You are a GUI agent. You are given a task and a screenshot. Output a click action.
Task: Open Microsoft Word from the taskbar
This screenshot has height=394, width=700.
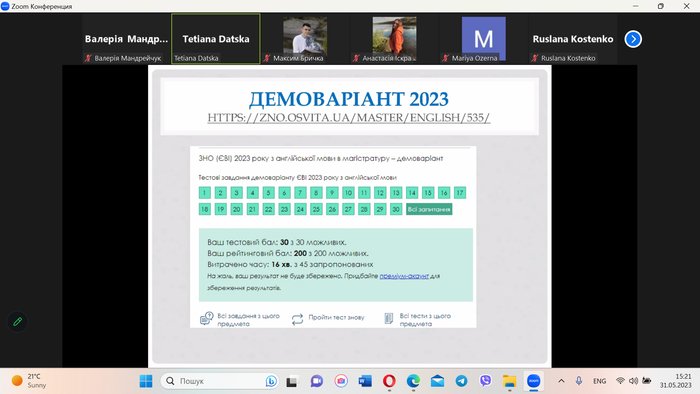(365, 381)
